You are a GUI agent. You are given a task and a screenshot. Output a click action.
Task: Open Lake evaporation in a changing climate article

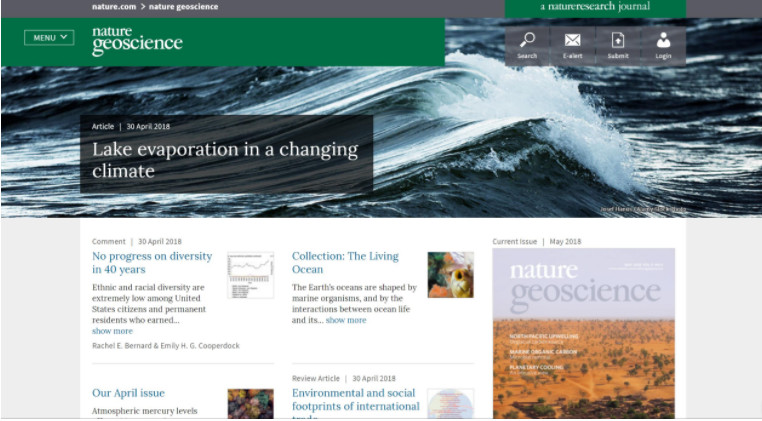[x=225, y=160]
